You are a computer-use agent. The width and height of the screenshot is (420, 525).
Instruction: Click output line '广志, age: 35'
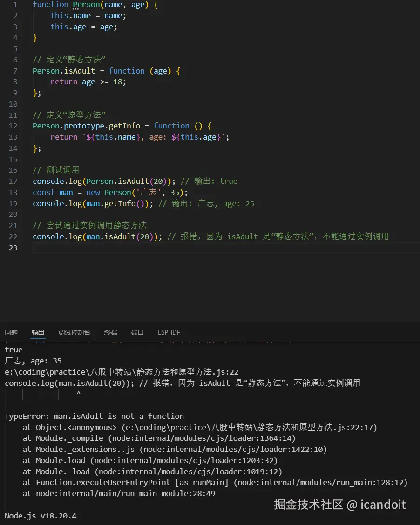tap(33, 361)
